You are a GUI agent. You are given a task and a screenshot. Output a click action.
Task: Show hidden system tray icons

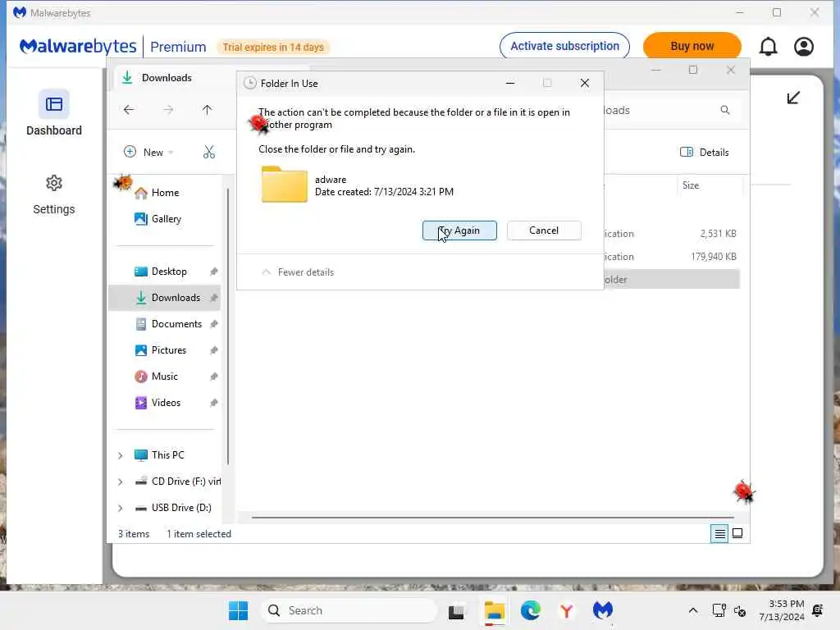point(692,610)
